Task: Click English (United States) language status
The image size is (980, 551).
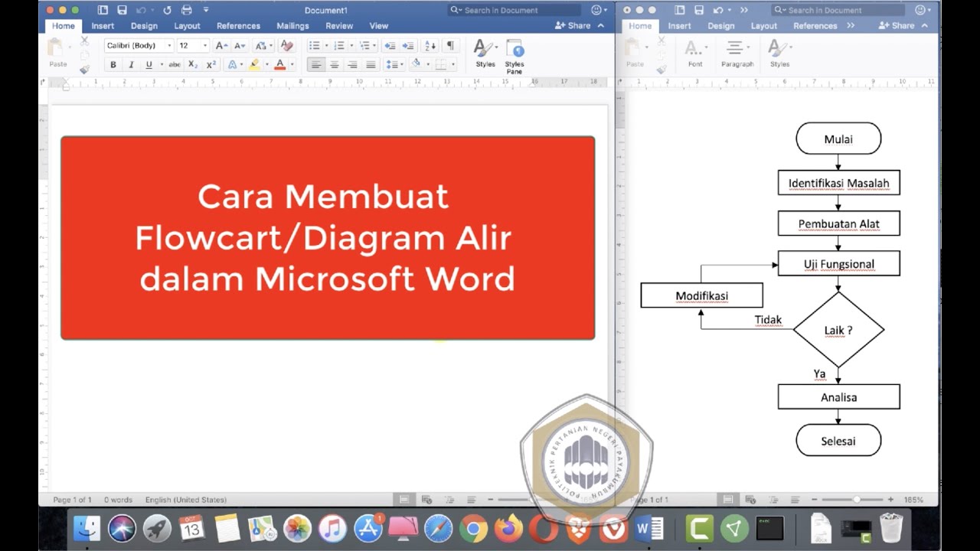Action: pos(186,500)
